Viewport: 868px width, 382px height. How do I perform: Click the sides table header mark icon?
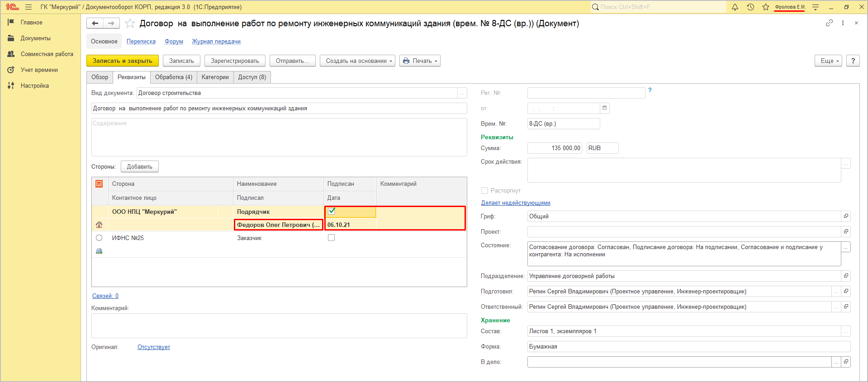[99, 184]
